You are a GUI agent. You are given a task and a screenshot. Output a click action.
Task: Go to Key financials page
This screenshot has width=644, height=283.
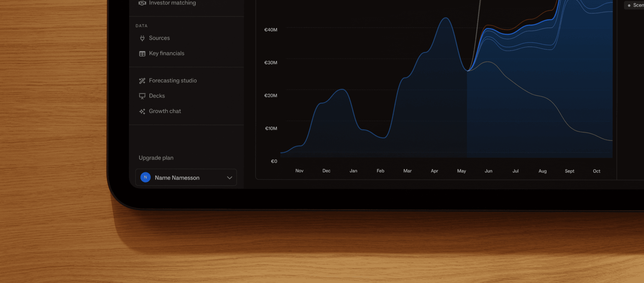coord(166,53)
